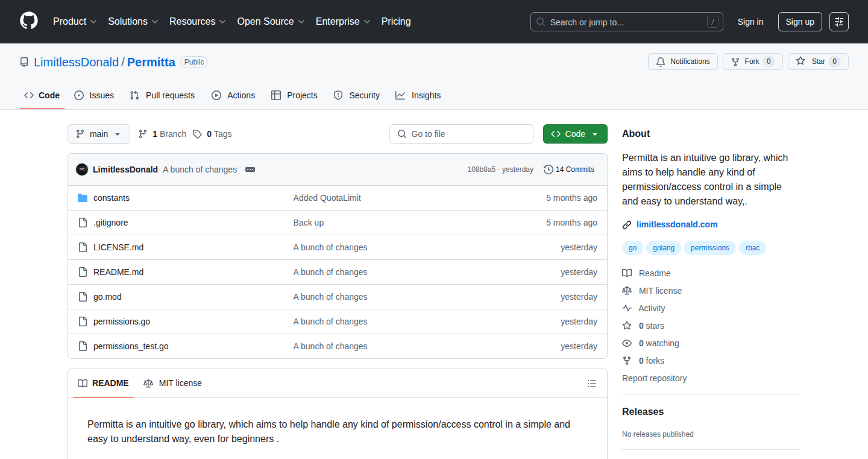The width and height of the screenshot is (868, 459).
Task: Open the Added QuotaLimit commit message
Action: pos(327,198)
